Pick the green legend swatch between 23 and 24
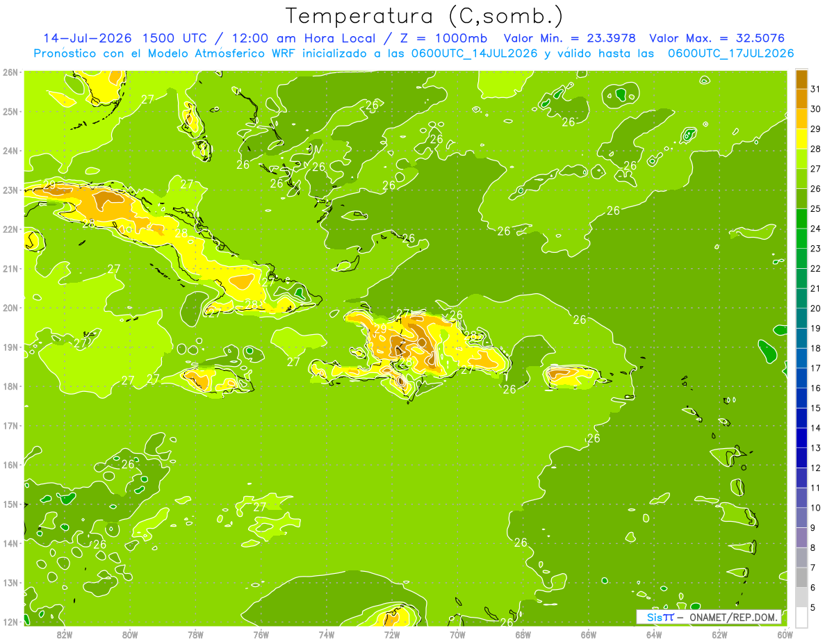 click(x=801, y=238)
